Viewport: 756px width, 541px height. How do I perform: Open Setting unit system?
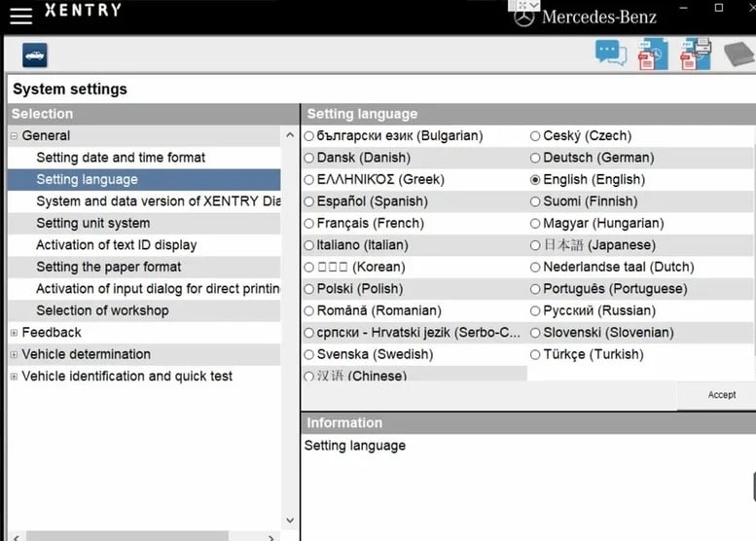click(144, 223)
